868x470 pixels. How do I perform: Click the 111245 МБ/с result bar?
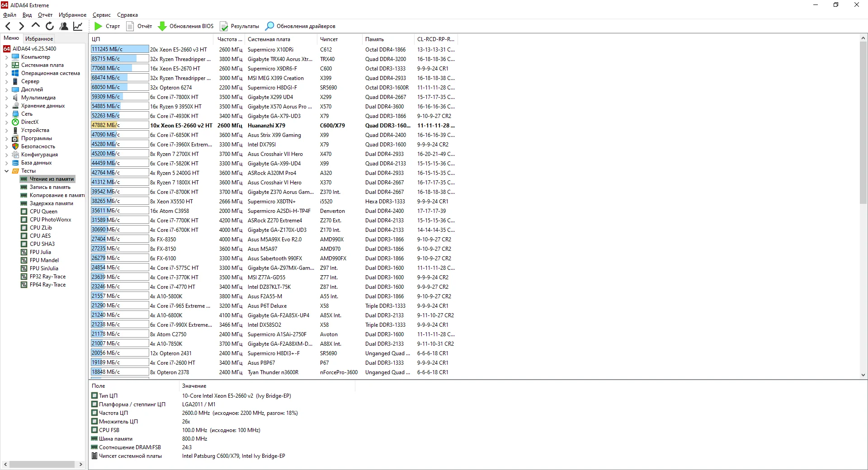(x=120, y=49)
